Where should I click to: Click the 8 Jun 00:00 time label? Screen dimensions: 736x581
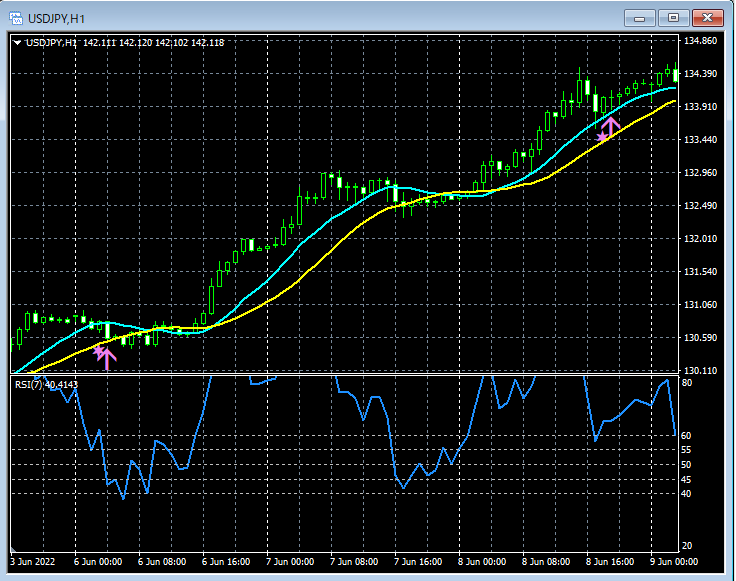(x=482, y=562)
